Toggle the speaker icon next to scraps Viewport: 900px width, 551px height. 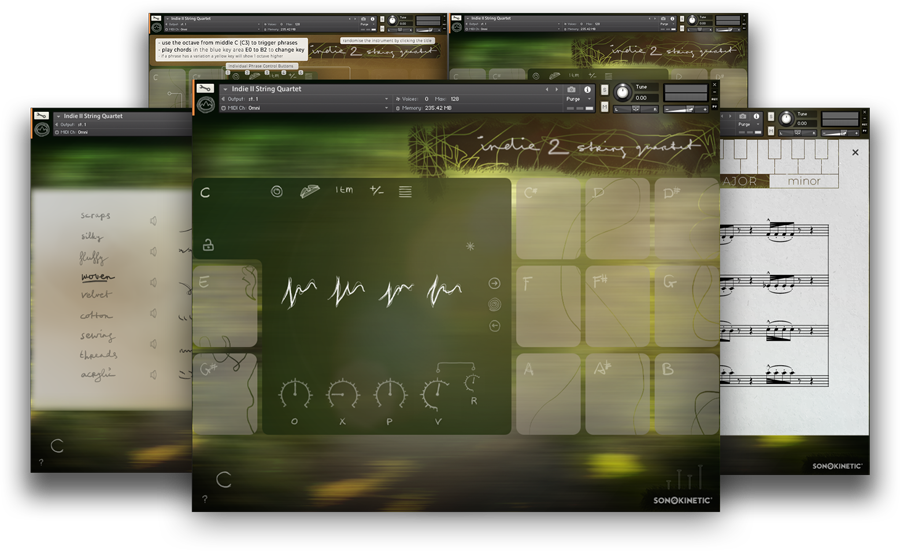(153, 221)
